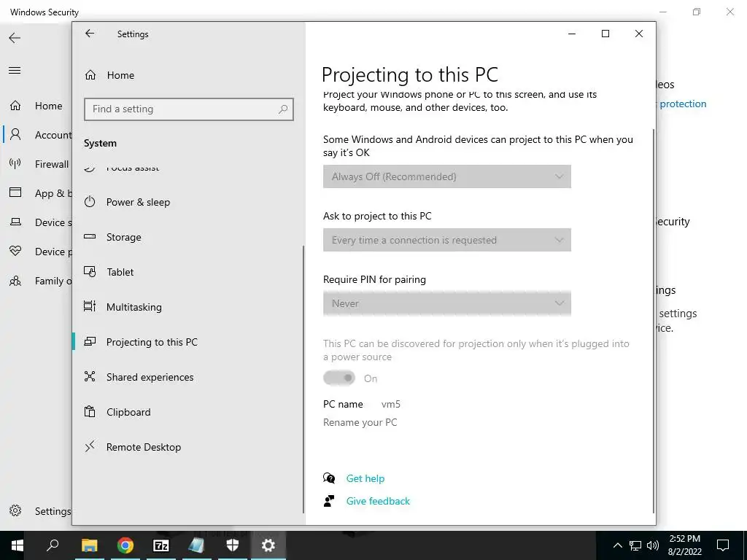Click the PC name value vm5
This screenshot has height=560, width=747.
[x=391, y=404]
